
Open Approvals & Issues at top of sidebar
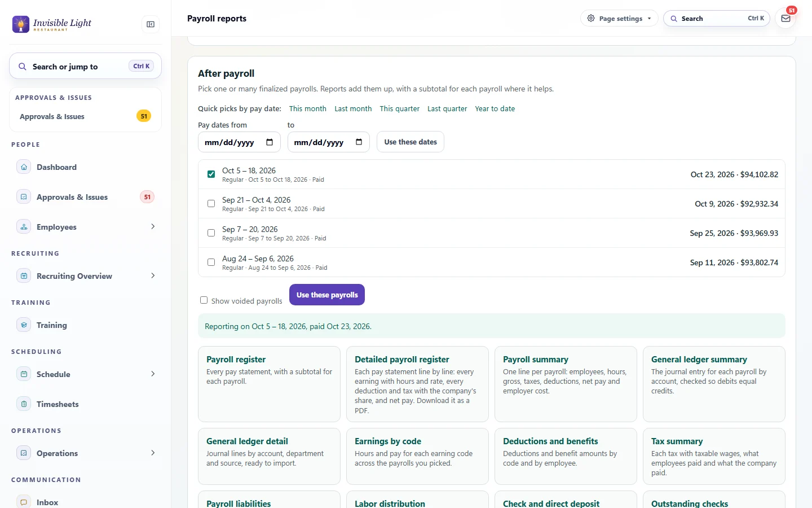86,116
